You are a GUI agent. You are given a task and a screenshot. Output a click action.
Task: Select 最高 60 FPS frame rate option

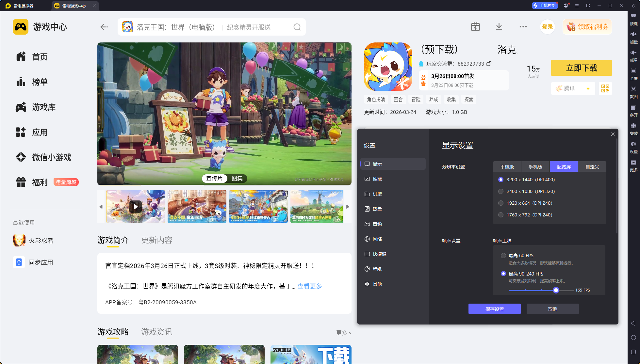tap(503, 256)
